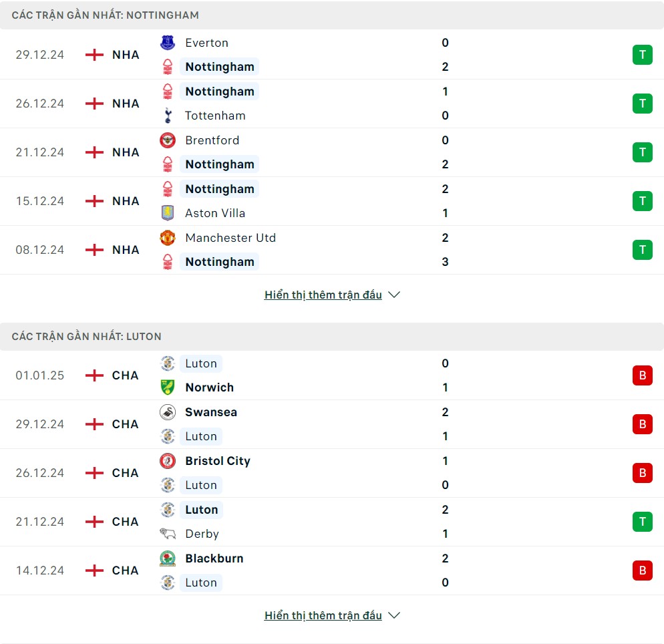Open 'Hiển thị thêm trận đấu' under Luton

click(323, 615)
